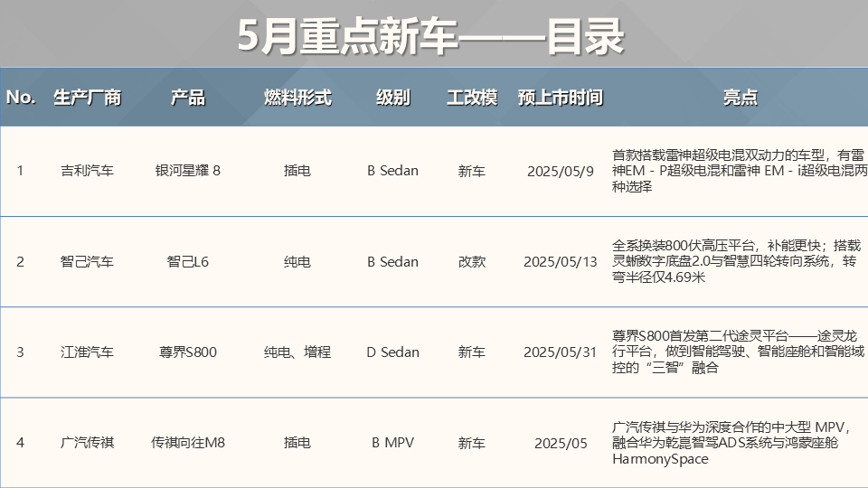The width and height of the screenshot is (868, 488).
Task: Click '新车' in the 银河星耀 8 row
Action: pyautogui.click(x=472, y=171)
